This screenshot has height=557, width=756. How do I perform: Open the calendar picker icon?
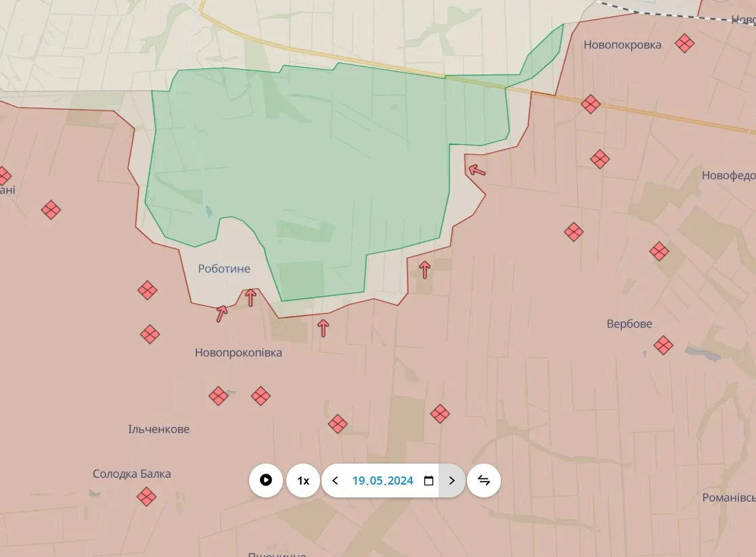click(x=428, y=481)
